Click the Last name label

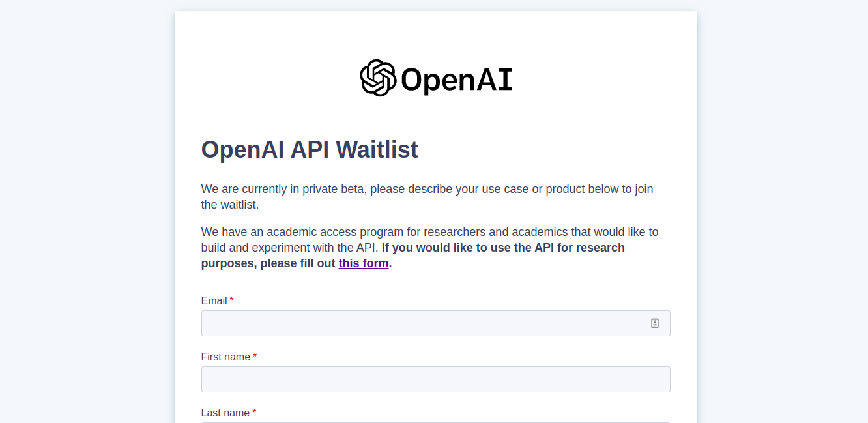pyautogui.click(x=225, y=413)
